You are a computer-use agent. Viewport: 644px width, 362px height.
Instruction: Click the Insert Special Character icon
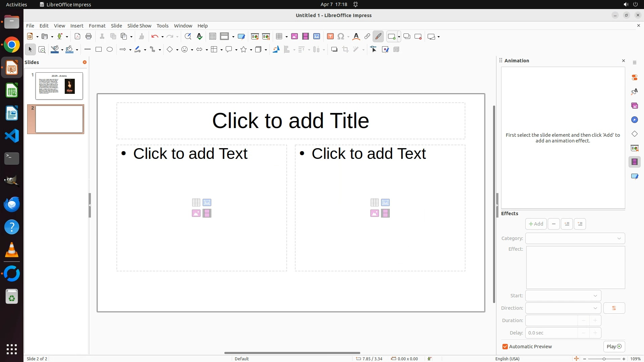click(x=341, y=37)
